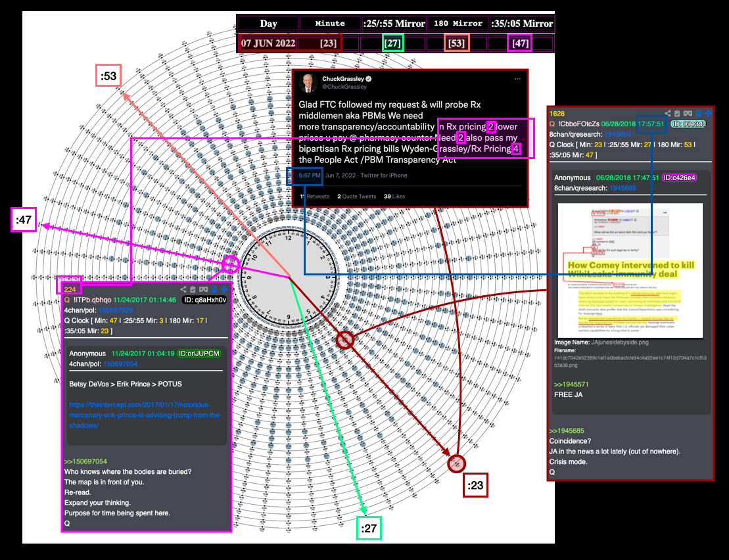729x560 pixels.
Task: Click the image name 'JAjunesidebyside.png'
Action: (x=620, y=342)
